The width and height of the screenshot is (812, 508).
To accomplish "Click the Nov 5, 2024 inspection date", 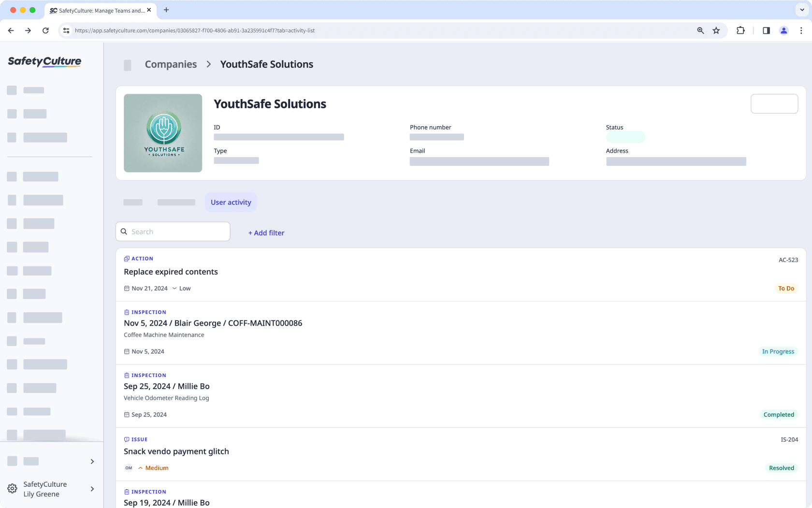I will pyautogui.click(x=148, y=351).
